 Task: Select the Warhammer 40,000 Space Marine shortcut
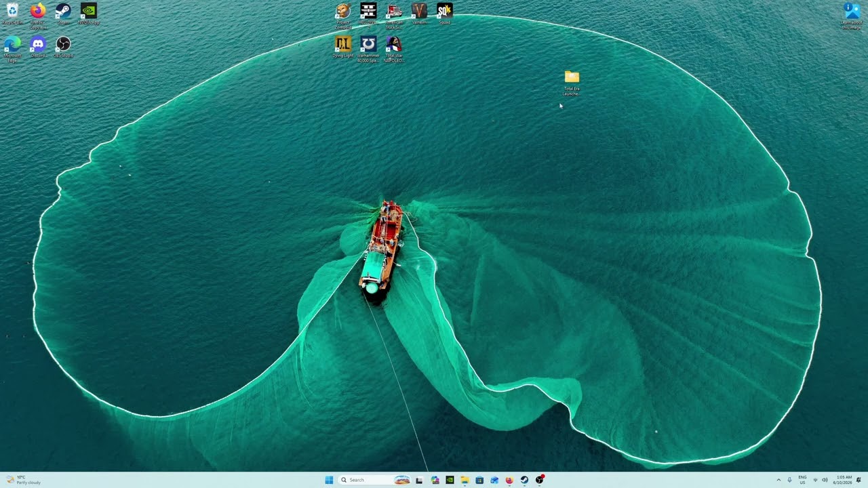368,49
